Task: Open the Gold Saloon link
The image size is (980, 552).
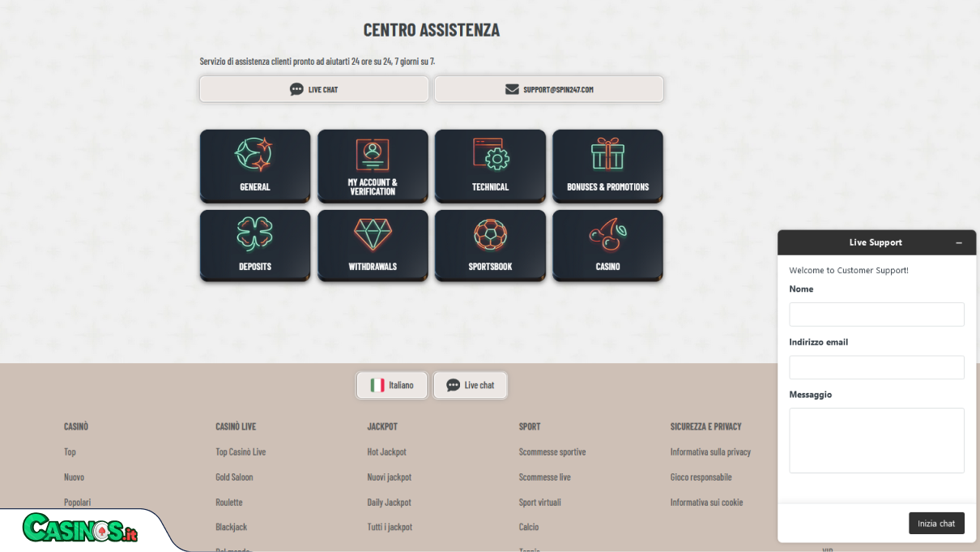Action: tap(234, 477)
